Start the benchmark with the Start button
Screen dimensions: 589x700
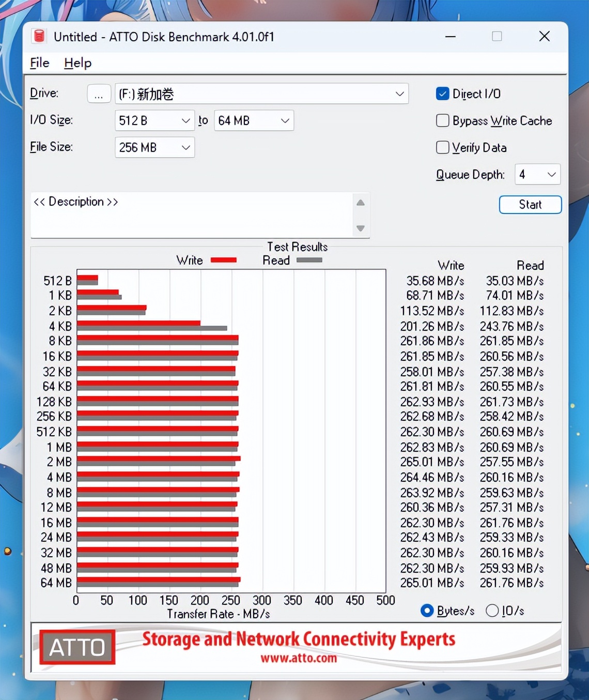point(530,204)
